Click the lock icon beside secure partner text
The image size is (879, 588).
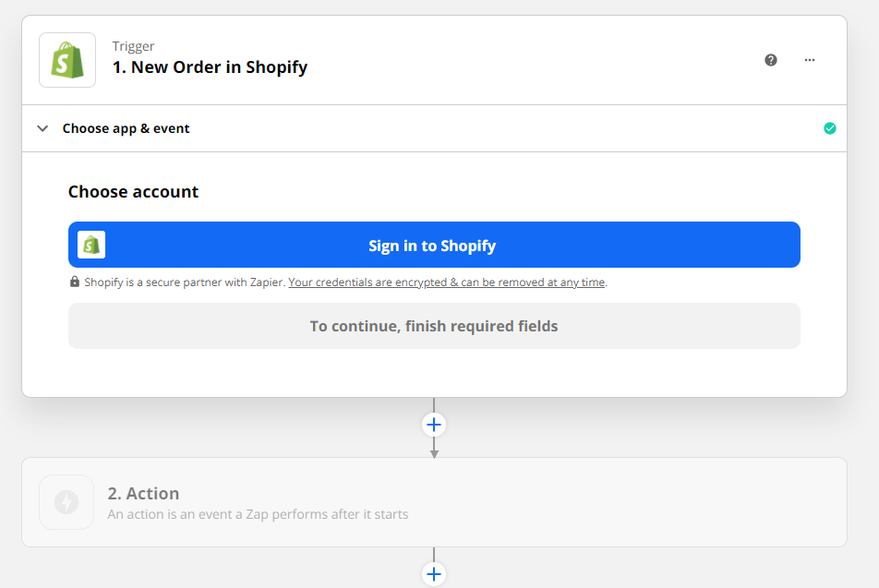point(75,282)
